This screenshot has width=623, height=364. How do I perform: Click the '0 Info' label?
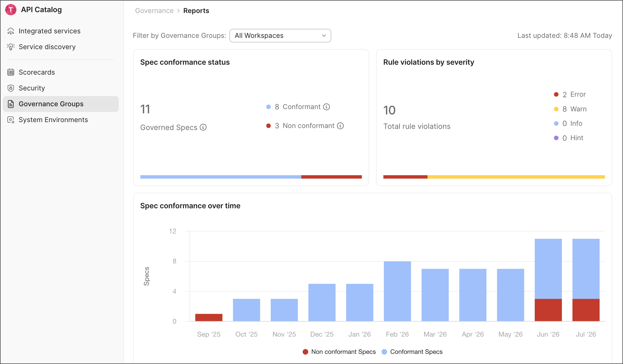tap(572, 123)
